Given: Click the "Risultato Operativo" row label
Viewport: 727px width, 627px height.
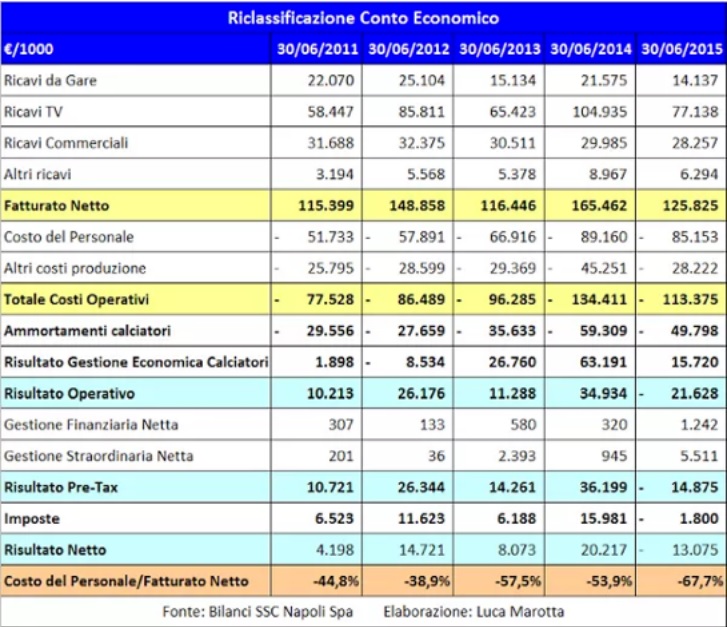Looking at the screenshot, I should point(70,393).
